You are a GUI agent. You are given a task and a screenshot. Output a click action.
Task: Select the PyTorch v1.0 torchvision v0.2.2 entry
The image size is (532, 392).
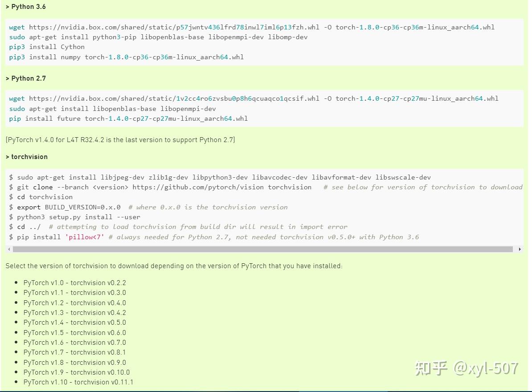pyautogui.click(x=74, y=282)
